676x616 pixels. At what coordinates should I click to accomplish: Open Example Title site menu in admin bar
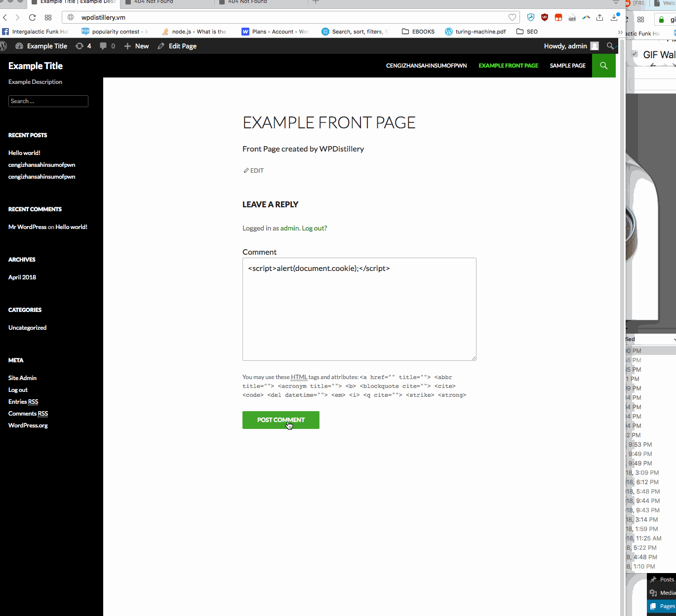(x=41, y=46)
